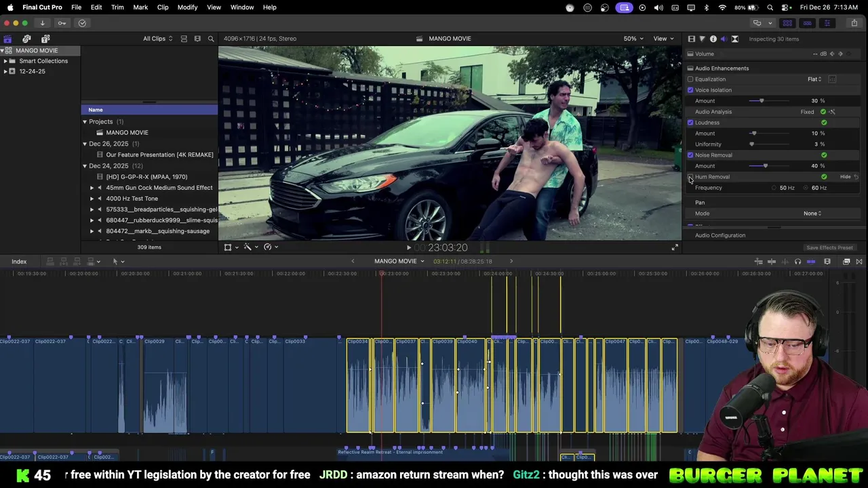Open the Transition inspector icon
The height and width of the screenshot is (488, 868).
(734, 39)
